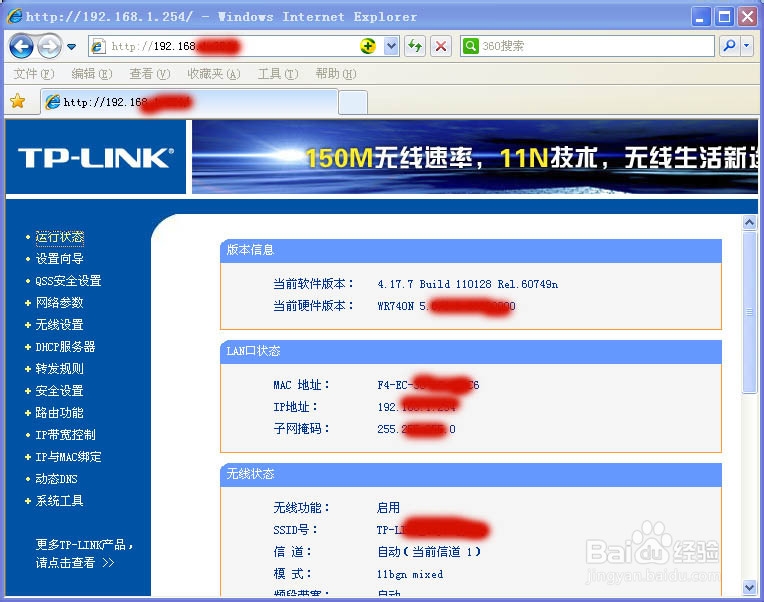Open the IP带宽控制 page
764x602 pixels.
click(65, 434)
